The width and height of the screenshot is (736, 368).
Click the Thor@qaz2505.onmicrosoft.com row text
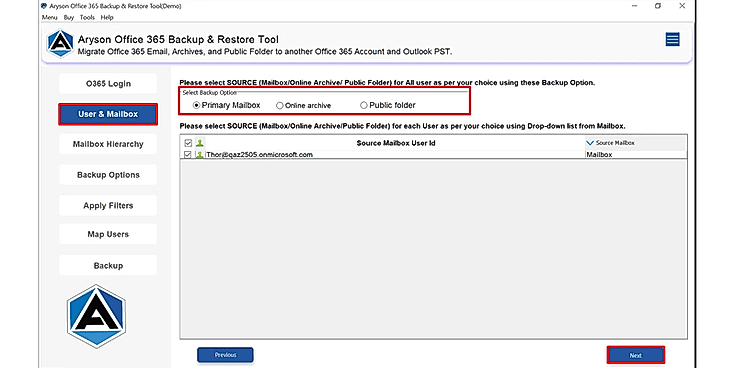coord(259,154)
